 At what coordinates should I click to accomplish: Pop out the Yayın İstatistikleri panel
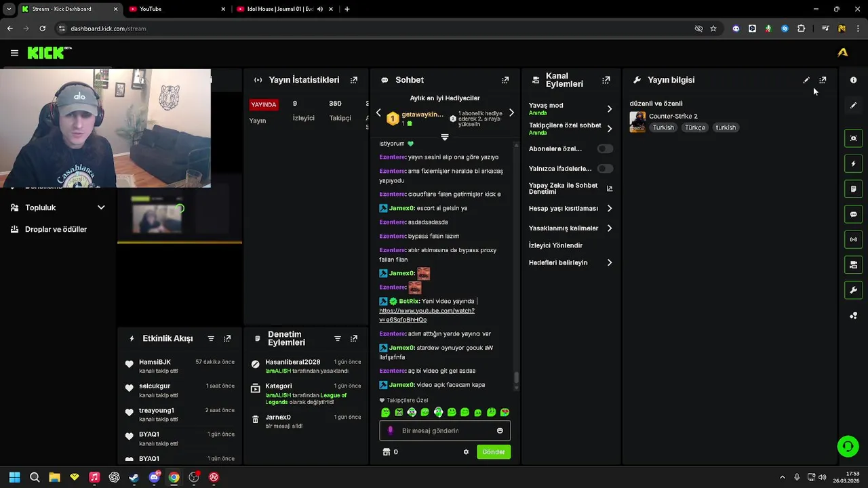pyautogui.click(x=353, y=80)
